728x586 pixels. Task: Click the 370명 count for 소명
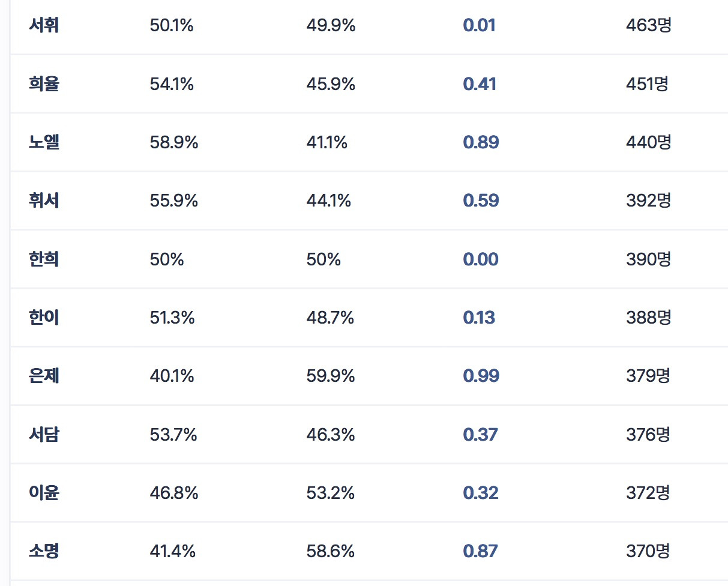tap(648, 551)
